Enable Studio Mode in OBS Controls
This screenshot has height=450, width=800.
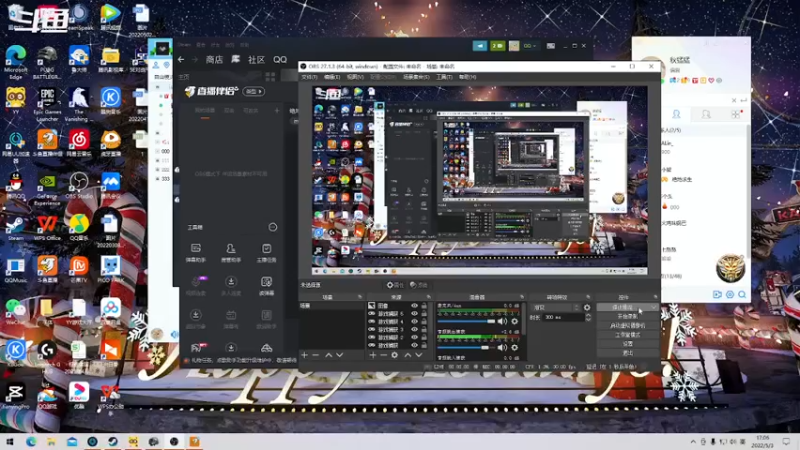[x=628, y=335]
